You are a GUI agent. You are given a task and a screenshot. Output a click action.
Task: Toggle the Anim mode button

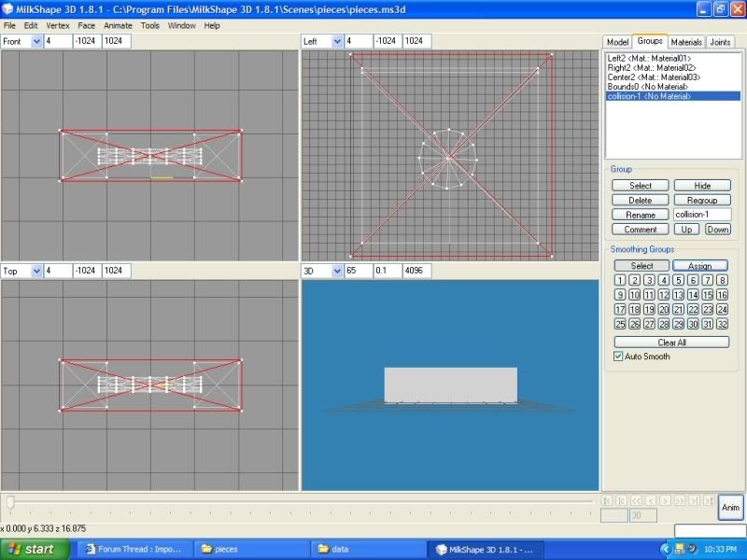pyautogui.click(x=731, y=507)
